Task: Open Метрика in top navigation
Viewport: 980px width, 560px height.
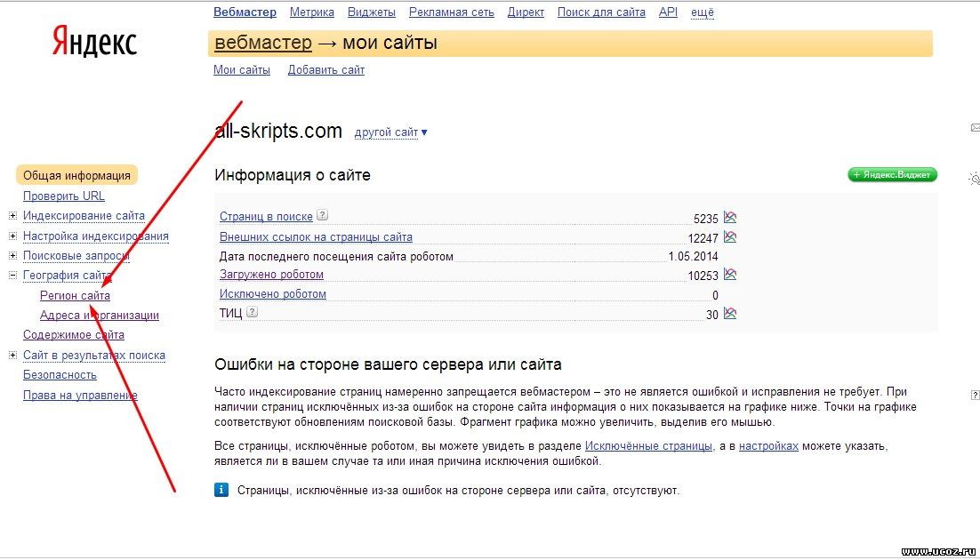Action: pyautogui.click(x=312, y=12)
